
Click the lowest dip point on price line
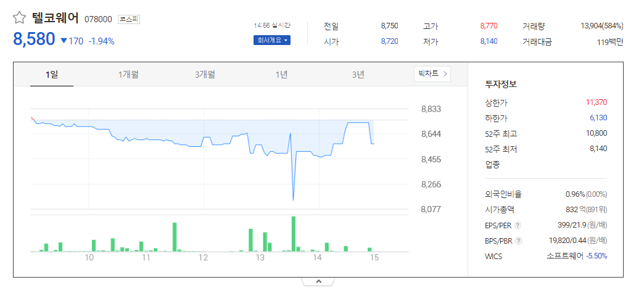click(293, 200)
